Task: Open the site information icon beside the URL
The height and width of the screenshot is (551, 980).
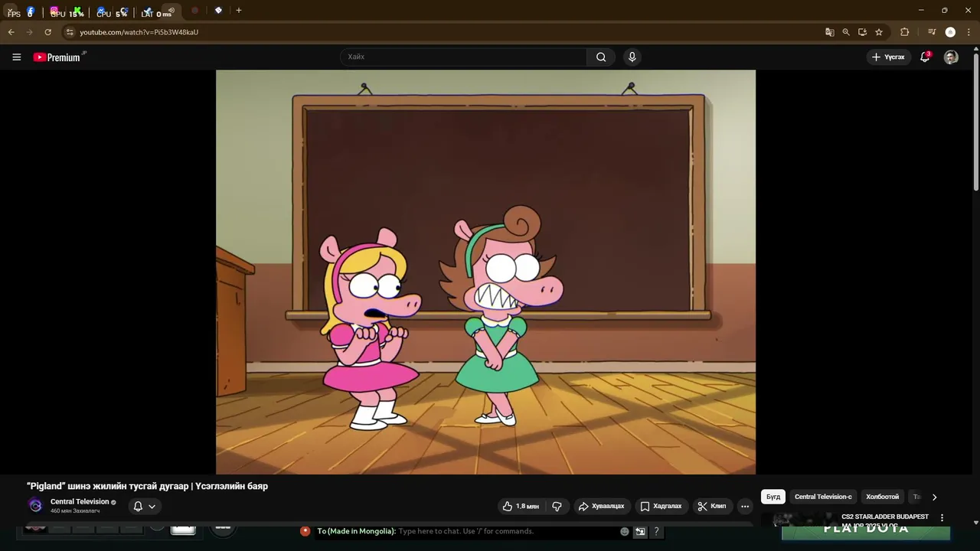Action: coord(69,32)
